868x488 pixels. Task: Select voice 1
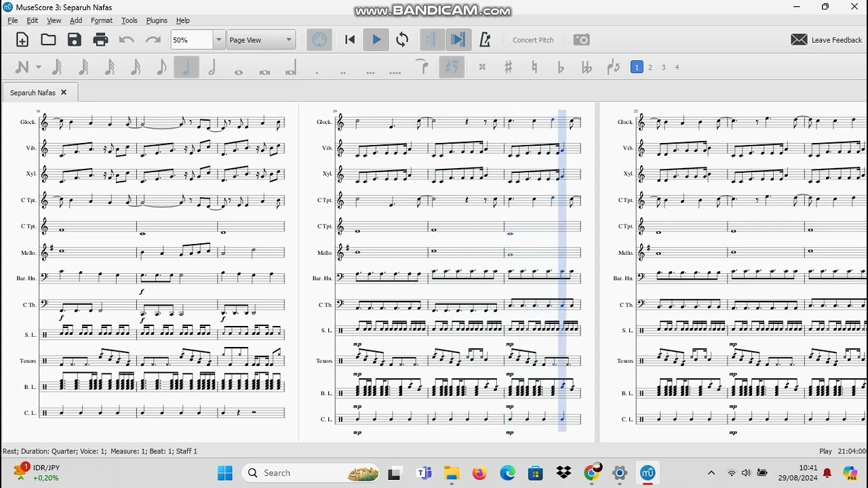tap(637, 67)
